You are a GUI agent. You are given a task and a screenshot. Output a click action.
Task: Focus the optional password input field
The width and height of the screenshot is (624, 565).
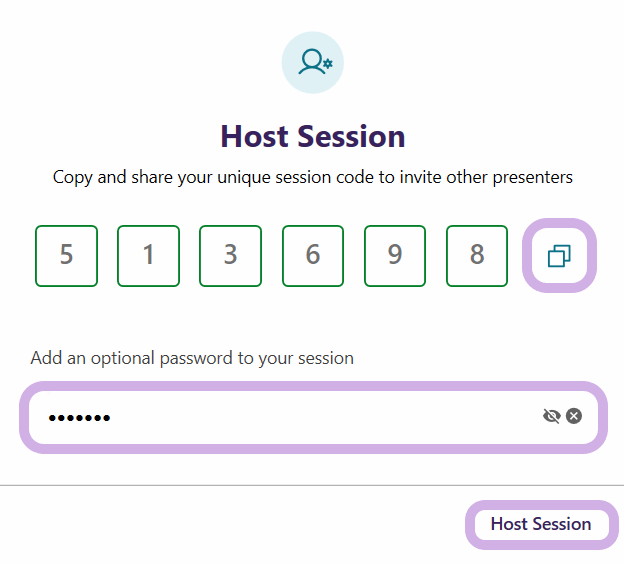pos(280,416)
